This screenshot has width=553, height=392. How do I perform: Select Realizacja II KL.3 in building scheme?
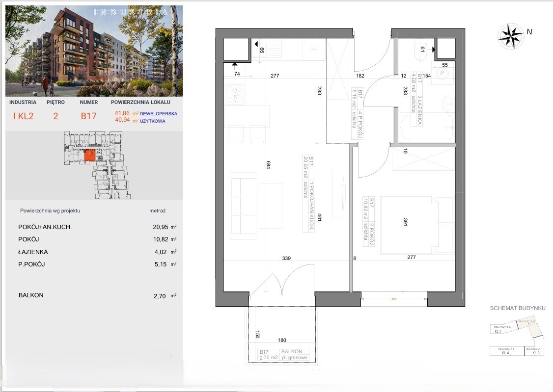535,351
